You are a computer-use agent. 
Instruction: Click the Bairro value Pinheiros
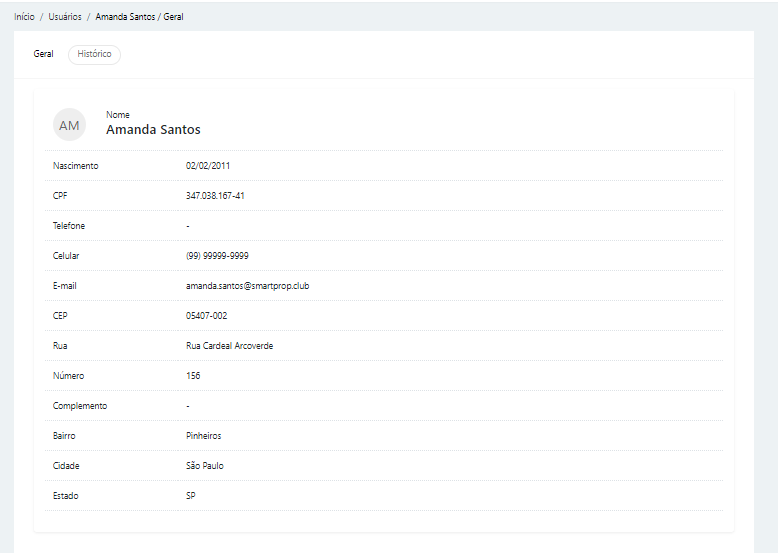(203, 436)
